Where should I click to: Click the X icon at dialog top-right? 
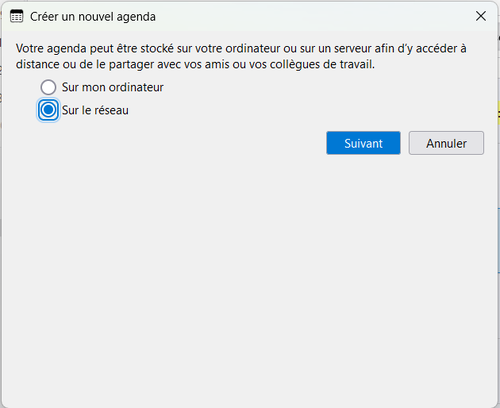tap(481, 16)
